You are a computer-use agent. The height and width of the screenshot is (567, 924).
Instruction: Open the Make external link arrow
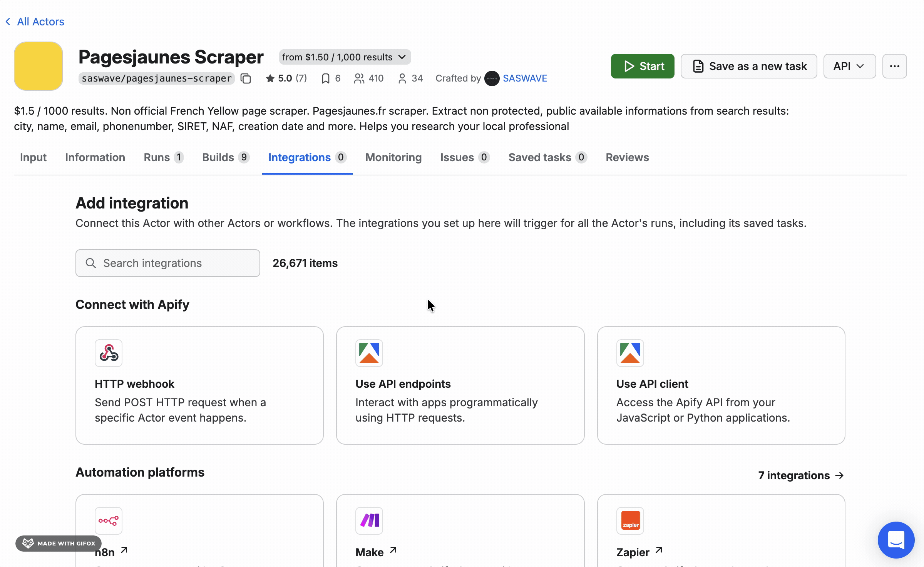(393, 550)
